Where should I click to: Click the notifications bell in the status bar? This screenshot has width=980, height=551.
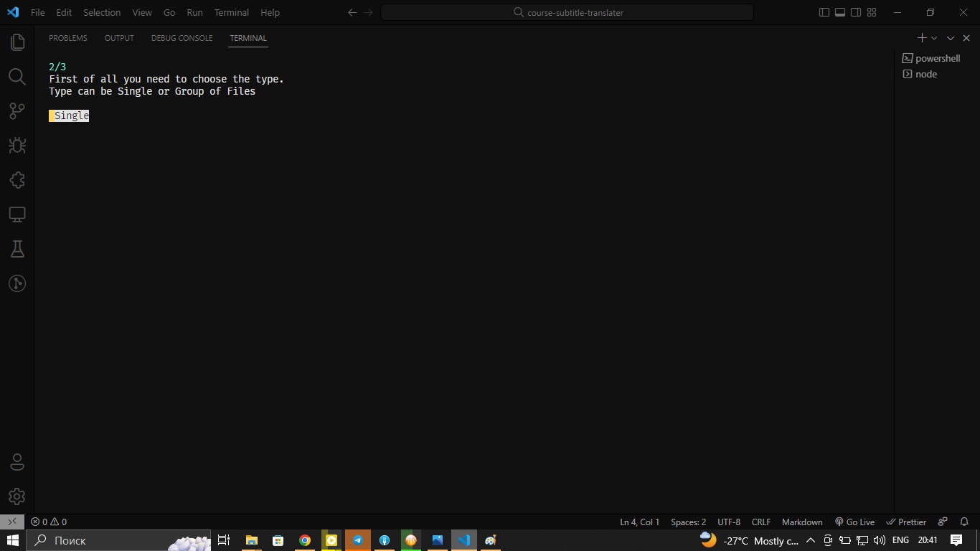point(963,522)
